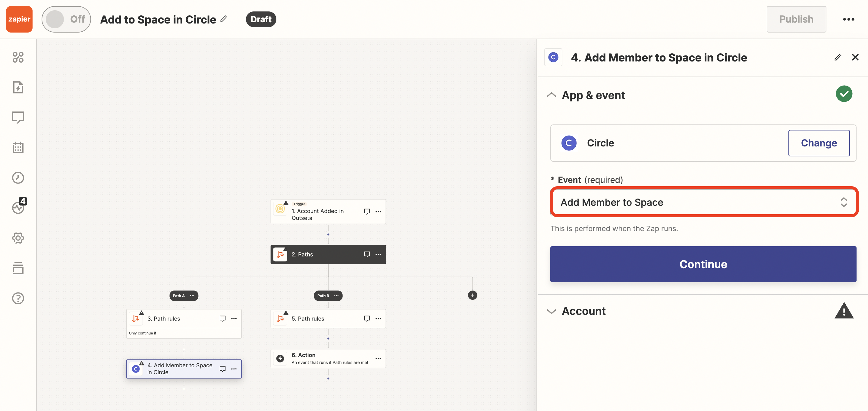The image size is (868, 411).
Task: Click the Zapier home logo
Action: (19, 19)
